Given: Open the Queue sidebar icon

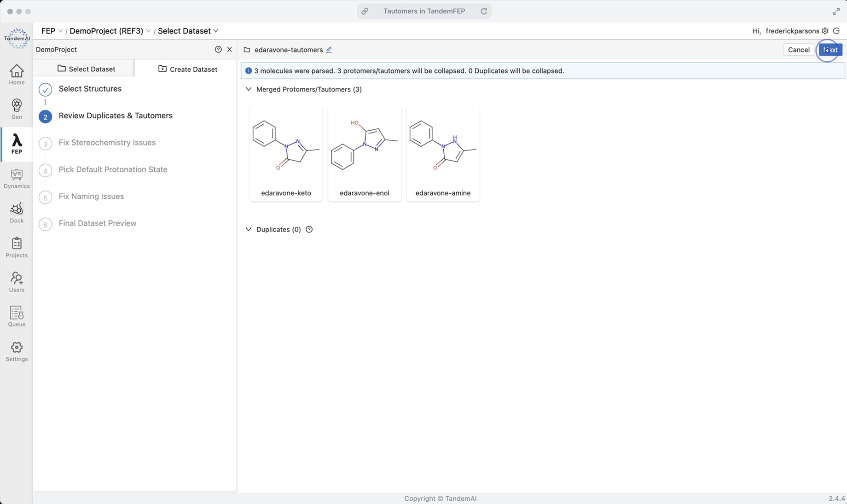Looking at the screenshot, I should coord(17,317).
